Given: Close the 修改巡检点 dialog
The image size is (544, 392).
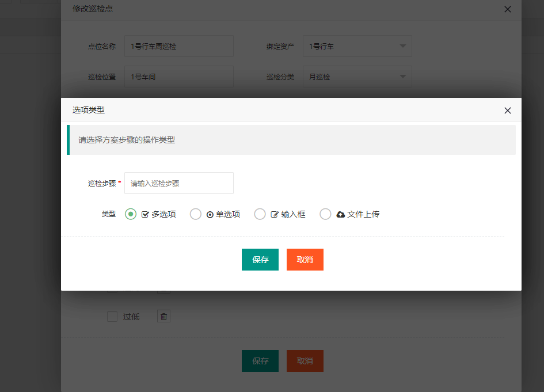Looking at the screenshot, I should (508, 9).
